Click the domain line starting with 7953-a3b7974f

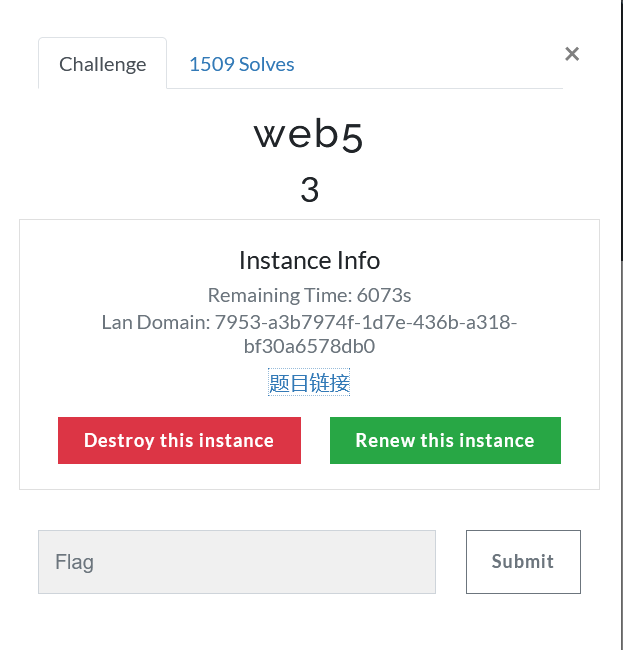366,322
